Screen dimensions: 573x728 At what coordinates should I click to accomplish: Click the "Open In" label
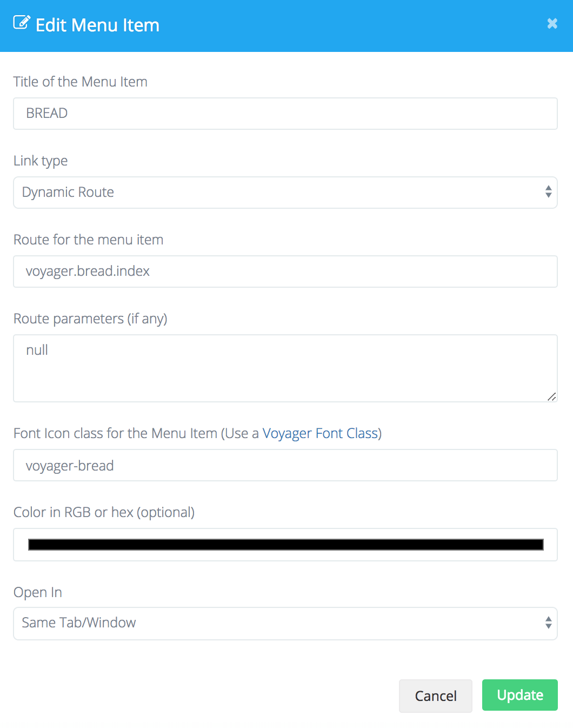(x=38, y=592)
